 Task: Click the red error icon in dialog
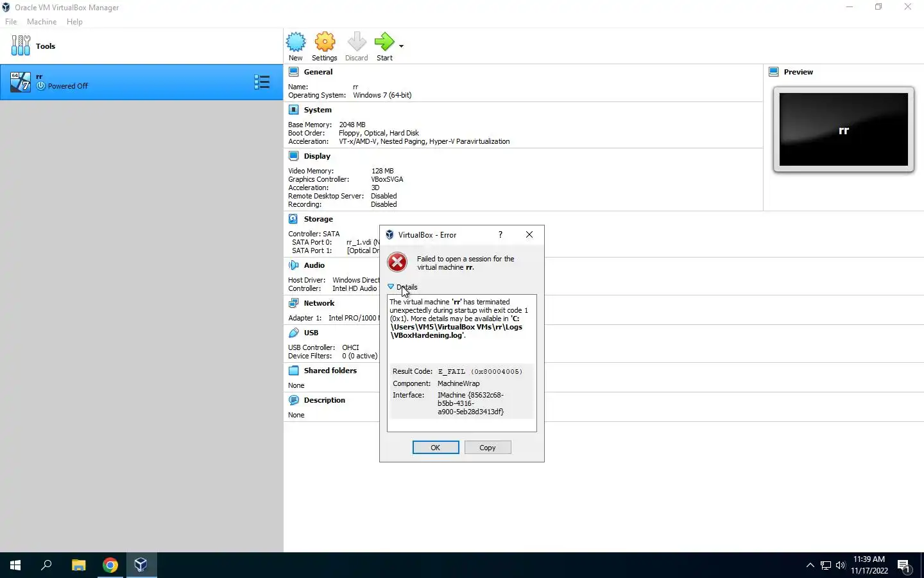point(397,262)
